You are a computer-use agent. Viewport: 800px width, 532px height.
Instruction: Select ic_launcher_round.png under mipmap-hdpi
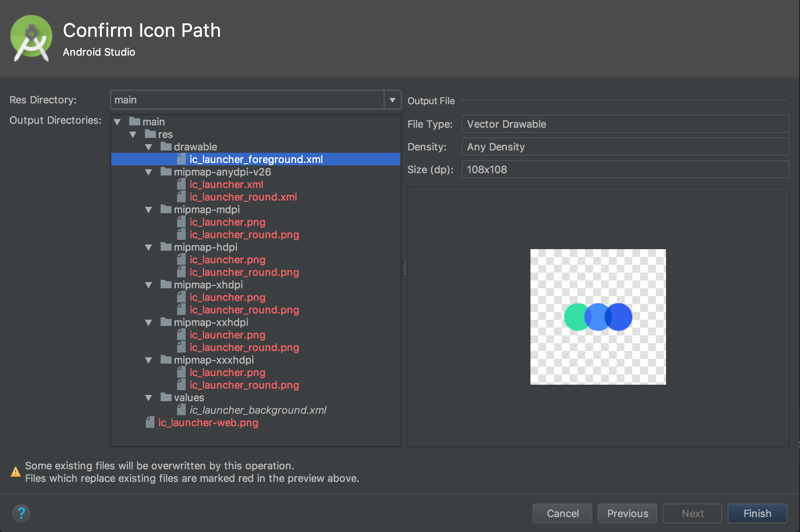(x=244, y=272)
